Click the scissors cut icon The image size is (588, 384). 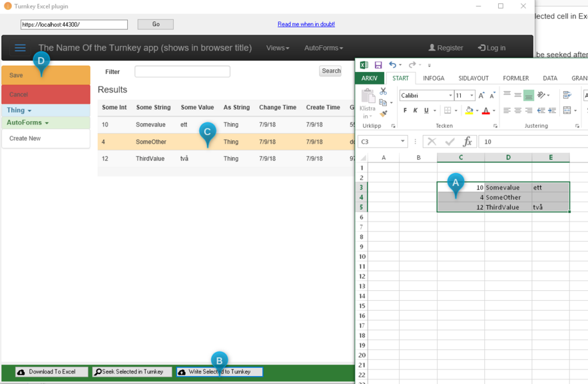[383, 92]
